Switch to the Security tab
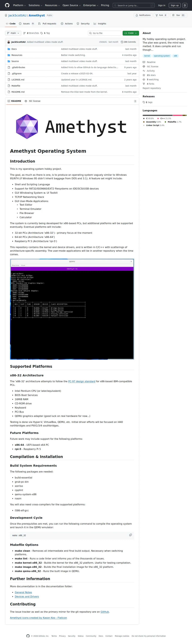This screenshot has height=644, width=192. (x=83, y=24)
